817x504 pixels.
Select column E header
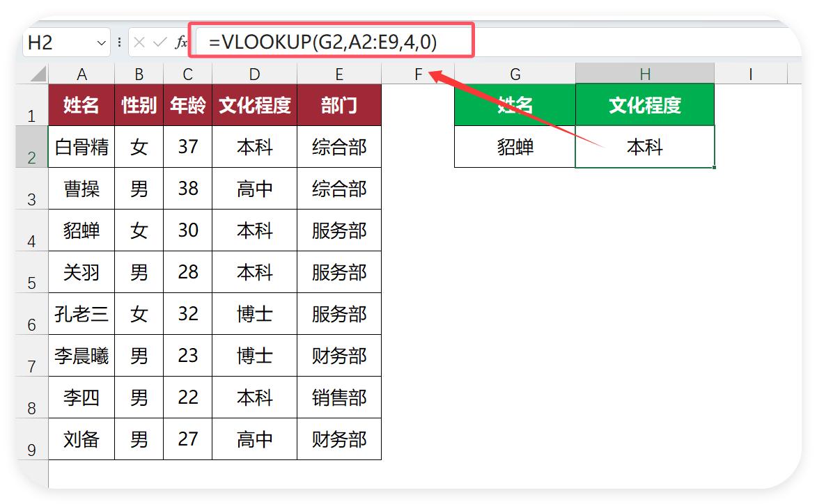339,74
